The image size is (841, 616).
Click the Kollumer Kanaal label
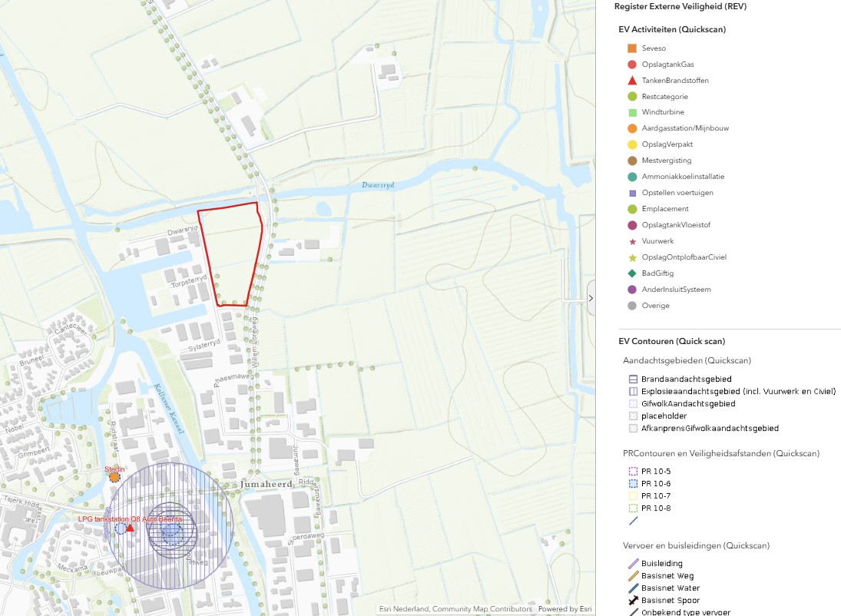coord(169,409)
